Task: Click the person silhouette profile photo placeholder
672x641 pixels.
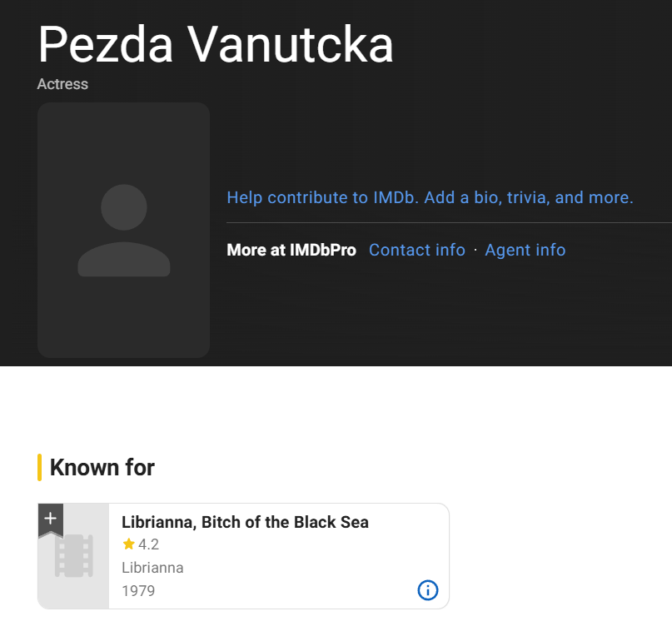Action: click(x=123, y=231)
